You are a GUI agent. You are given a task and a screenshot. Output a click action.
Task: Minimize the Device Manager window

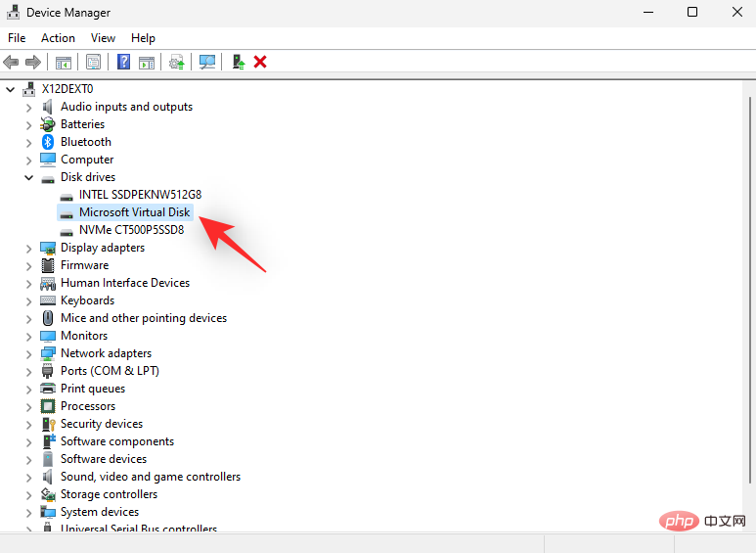(648, 12)
